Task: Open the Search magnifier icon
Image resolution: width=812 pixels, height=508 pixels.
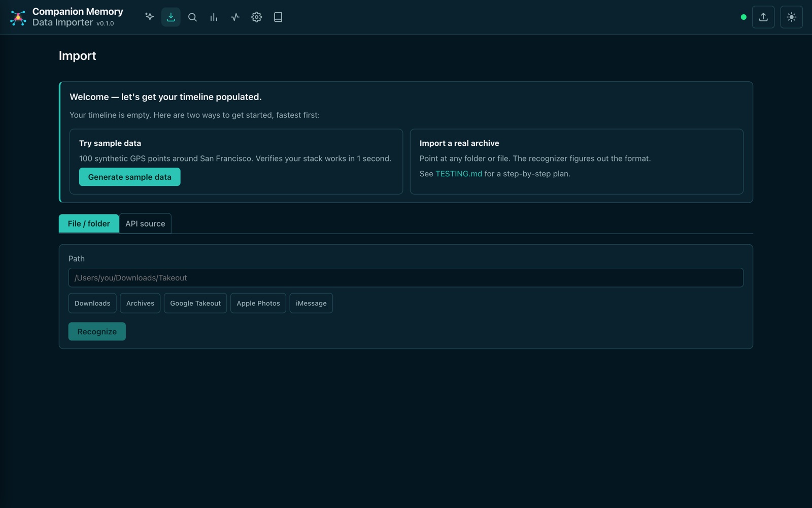Action: [x=192, y=17]
